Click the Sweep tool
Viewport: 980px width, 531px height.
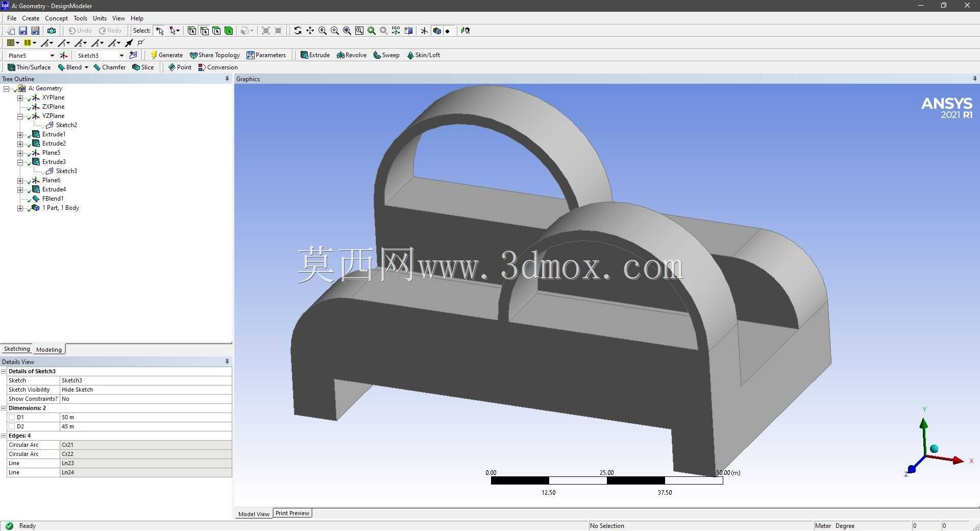click(386, 55)
